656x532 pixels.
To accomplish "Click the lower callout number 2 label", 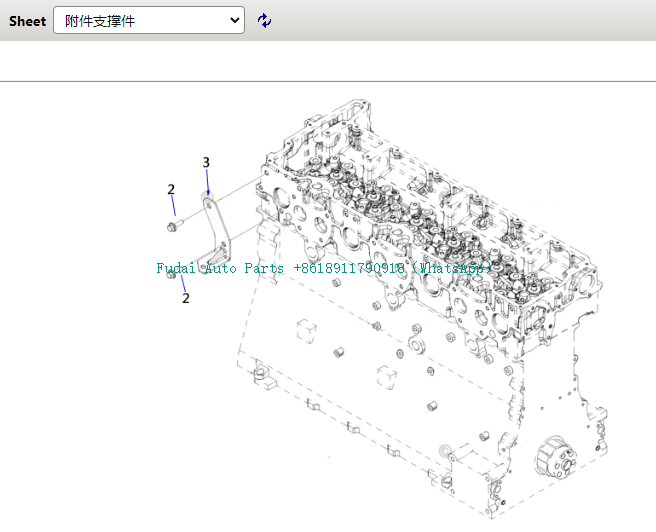I will click(186, 298).
